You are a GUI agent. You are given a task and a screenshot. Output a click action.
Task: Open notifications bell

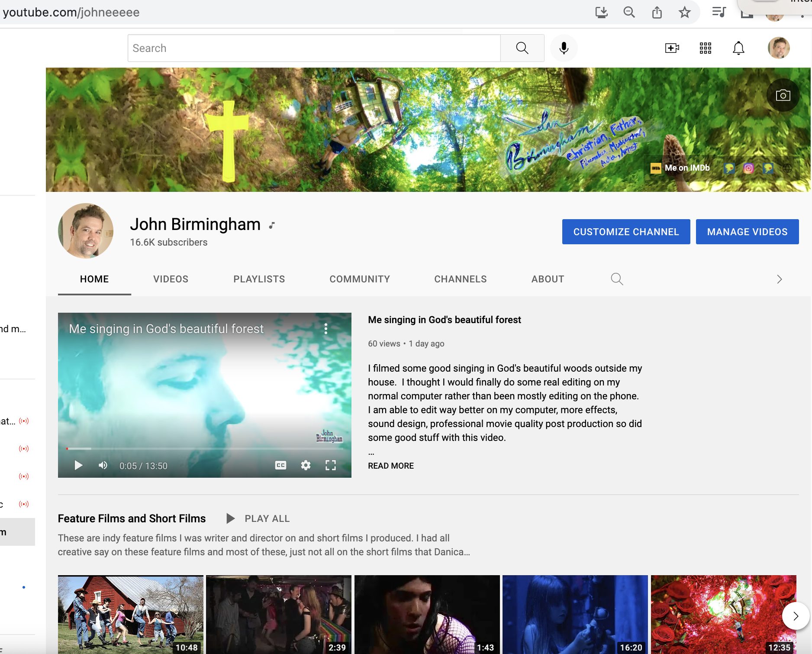(x=738, y=48)
